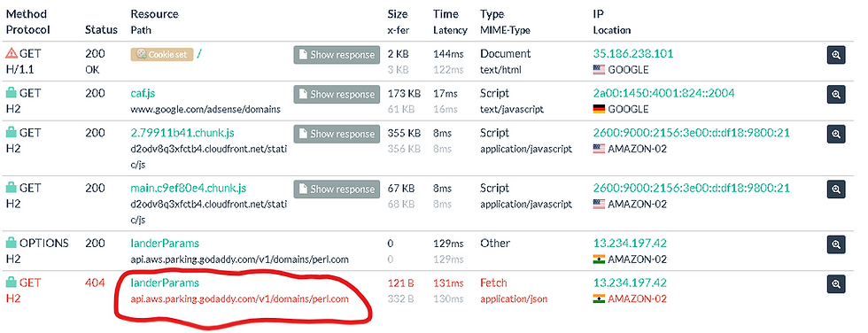The height and width of the screenshot is (333, 868).
Task: Select the 121 B size value
Action: point(400,283)
